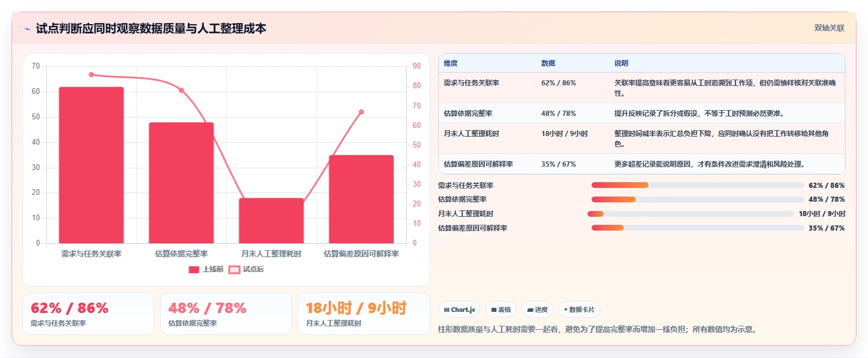This screenshot has height=358, width=868.
Task: Click the 月末人工整理耗时 progress bar
Action: (x=691, y=214)
